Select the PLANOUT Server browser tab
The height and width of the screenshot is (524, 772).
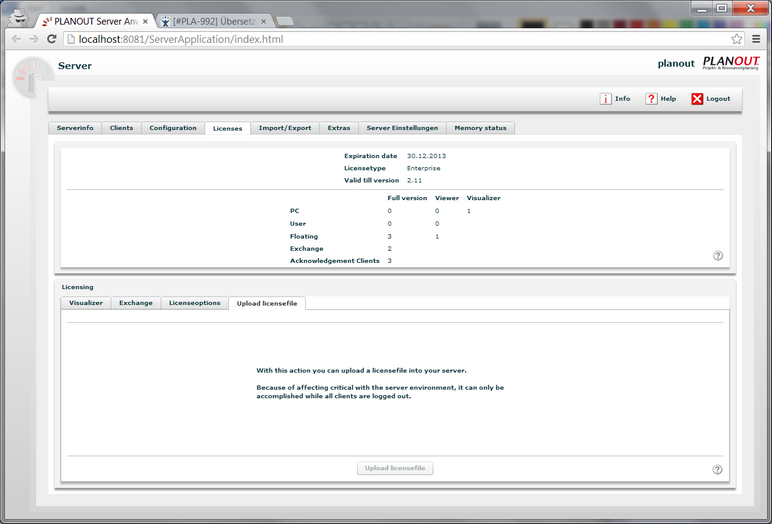[x=95, y=22]
